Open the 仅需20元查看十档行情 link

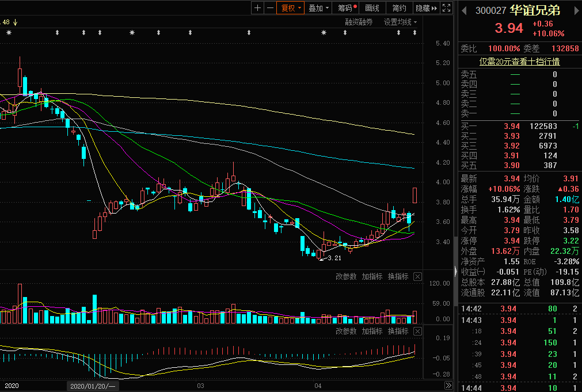520,62
